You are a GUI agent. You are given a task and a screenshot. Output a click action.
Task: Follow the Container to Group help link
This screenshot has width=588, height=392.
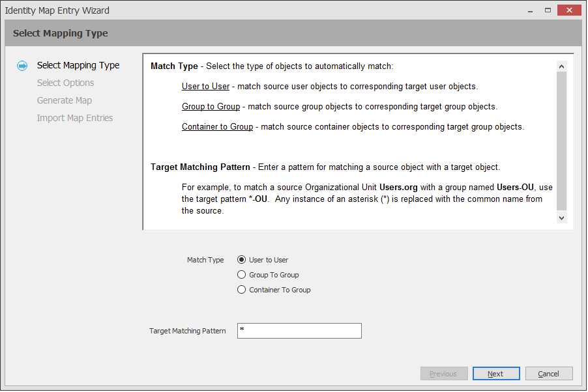click(x=217, y=127)
